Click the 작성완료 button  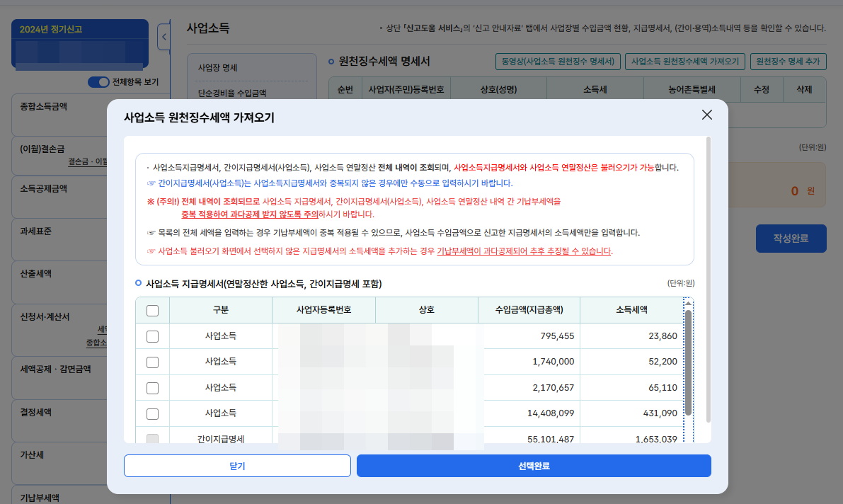[x=791, y=239]
